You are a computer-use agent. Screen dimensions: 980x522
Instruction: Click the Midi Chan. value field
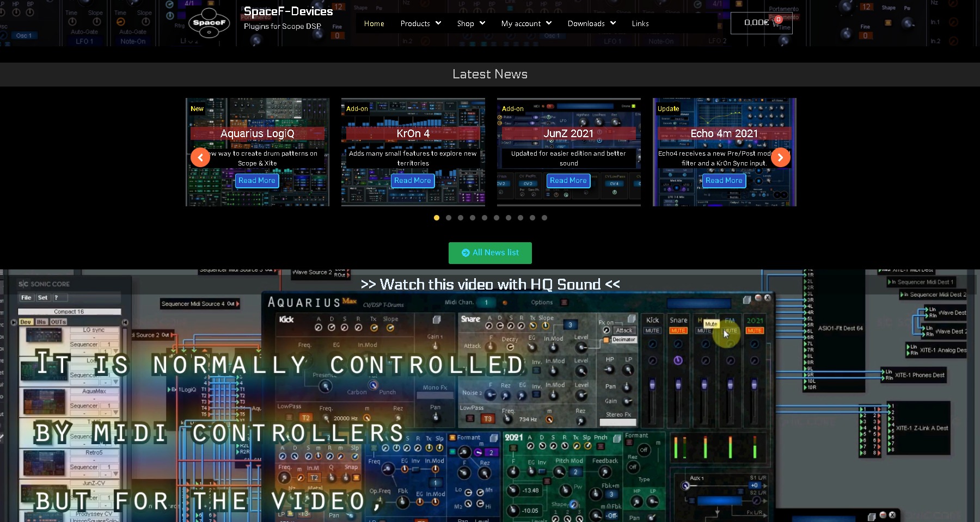point(486,303)
